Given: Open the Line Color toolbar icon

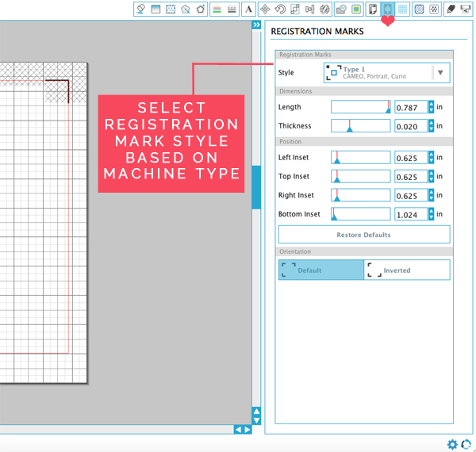Looking at the screenshot, I should (217, 10).
